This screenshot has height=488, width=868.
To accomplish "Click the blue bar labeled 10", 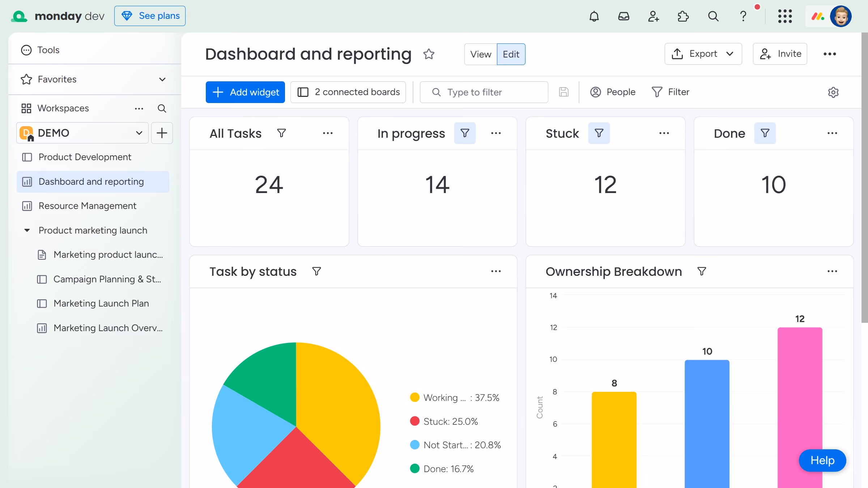I will click(707, 424).
